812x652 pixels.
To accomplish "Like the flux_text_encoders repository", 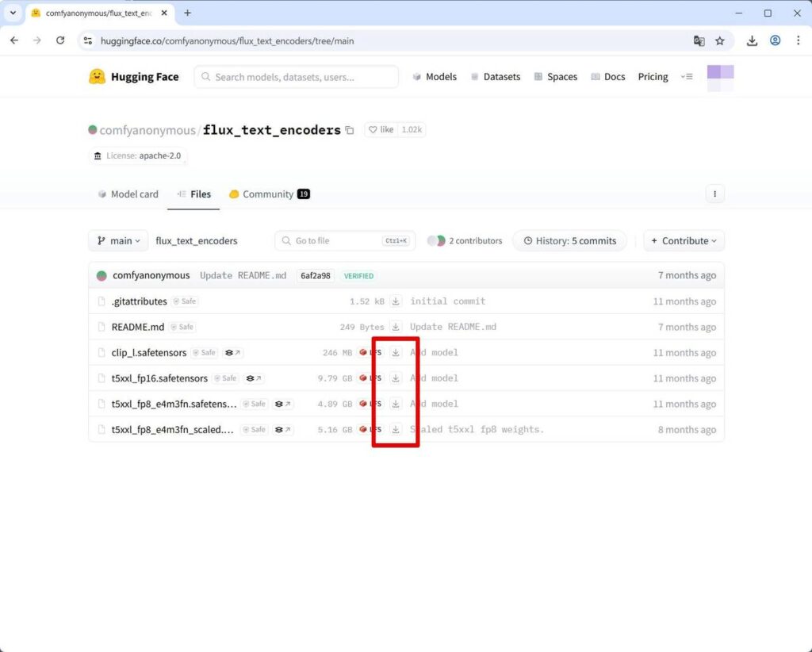I will (x=381, y=130).
